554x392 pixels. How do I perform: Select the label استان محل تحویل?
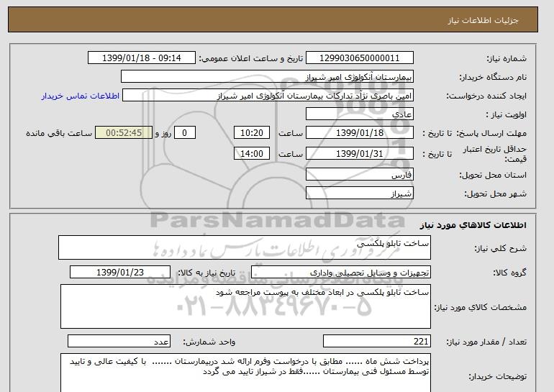(x=493, y=175)
